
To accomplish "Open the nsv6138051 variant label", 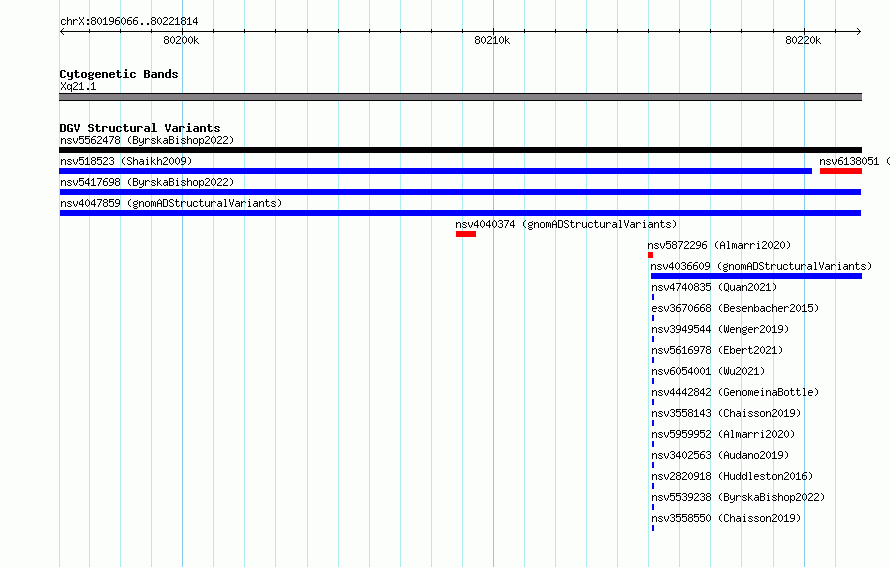I will pos(854,161).
